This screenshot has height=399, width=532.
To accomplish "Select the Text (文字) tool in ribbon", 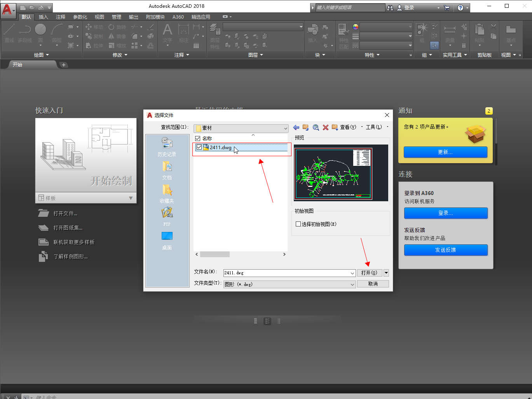I will pos(167,33).
